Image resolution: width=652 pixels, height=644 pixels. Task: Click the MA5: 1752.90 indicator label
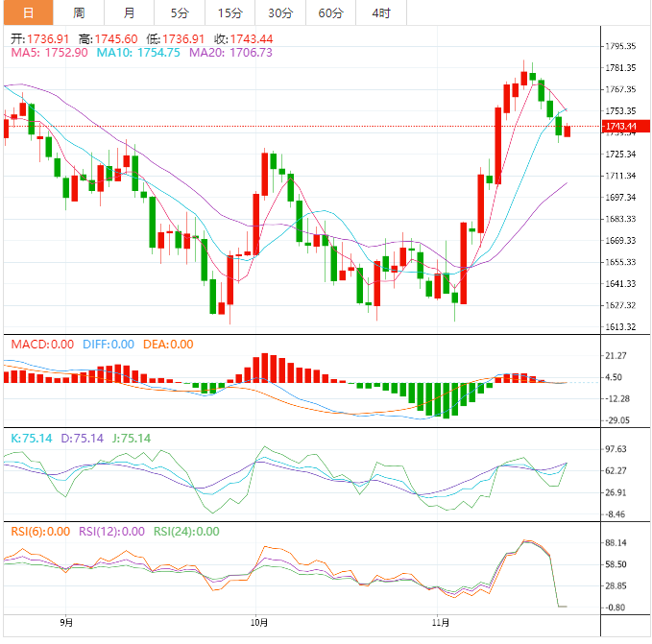[x=49, y=53]
